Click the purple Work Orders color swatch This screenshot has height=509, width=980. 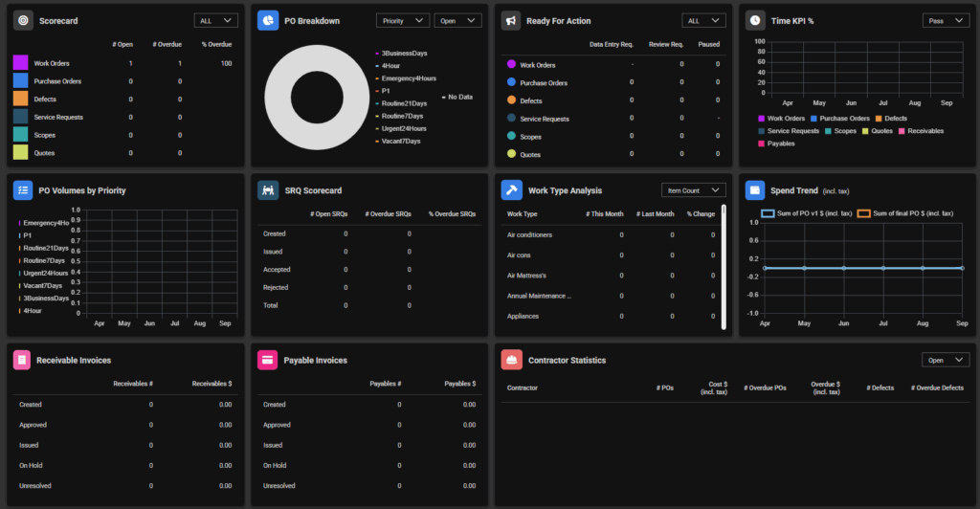tap(20, 63)
